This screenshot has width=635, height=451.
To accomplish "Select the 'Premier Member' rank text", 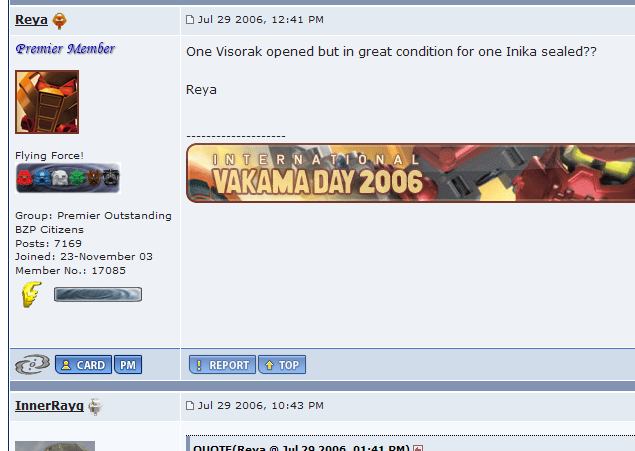I will click(x=65, y=49).
